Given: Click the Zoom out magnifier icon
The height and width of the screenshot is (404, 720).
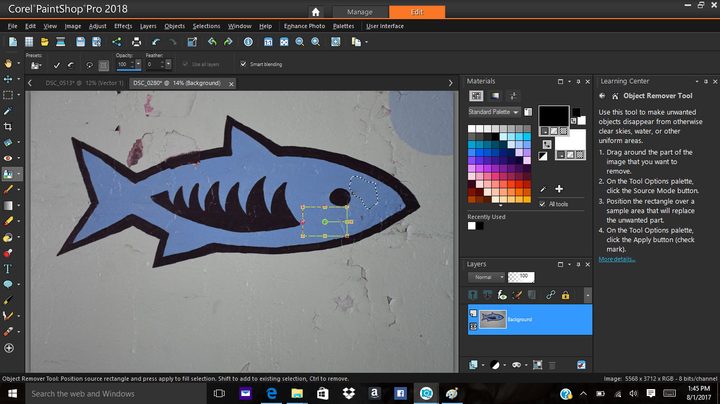Looking at the screenshot, I should 300,42.
